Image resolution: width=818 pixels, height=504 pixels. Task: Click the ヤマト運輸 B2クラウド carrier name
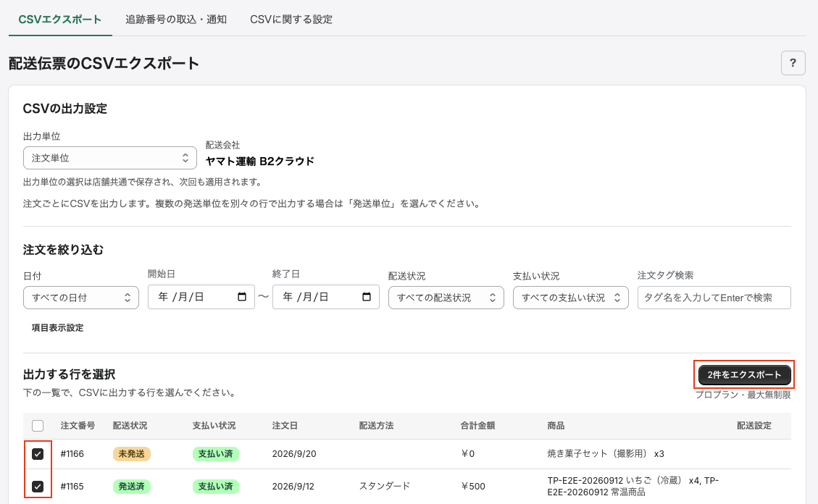(x=260, y=161)
